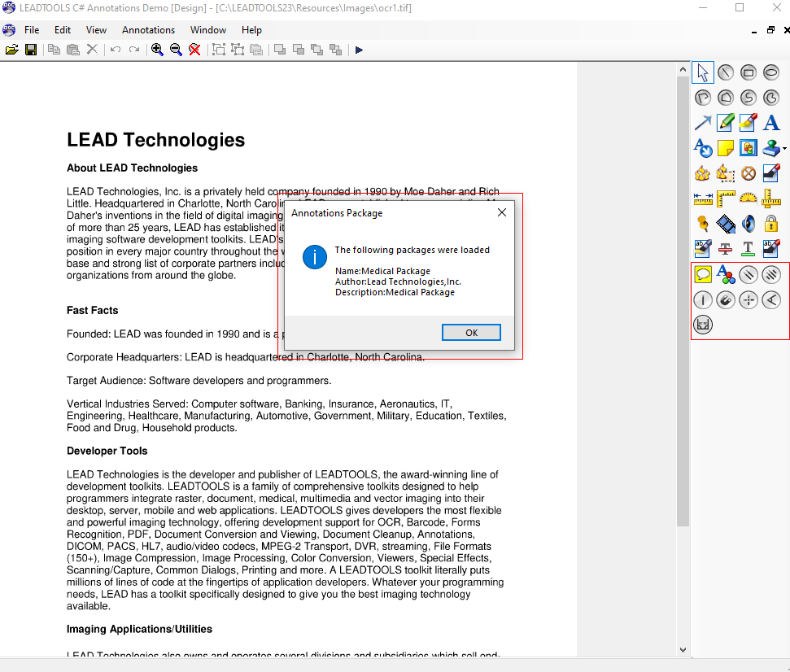
Task: Select the magnet medical tool
Action: pyautogui.click(x=726, y=300)
